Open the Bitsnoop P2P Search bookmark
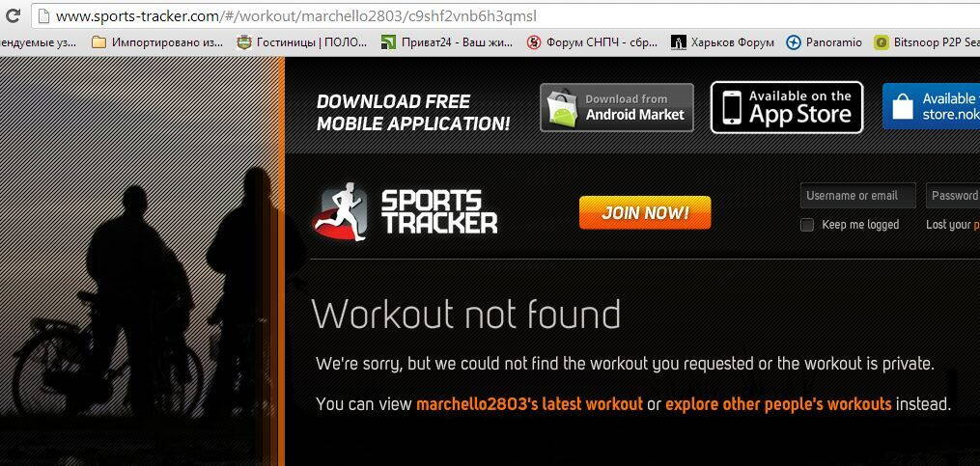Viewport: 980px width, 466px height. point(927,42)
